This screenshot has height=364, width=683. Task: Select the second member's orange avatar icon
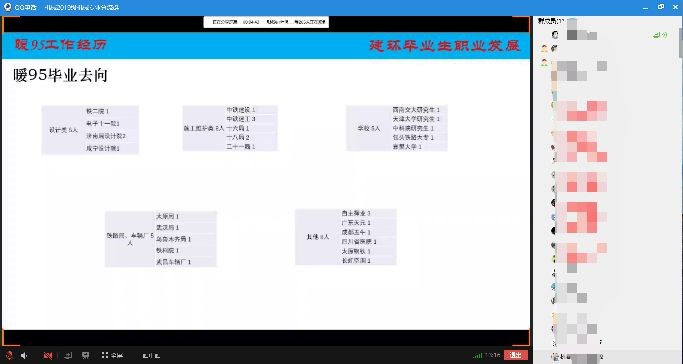click(x=544, y=48)
